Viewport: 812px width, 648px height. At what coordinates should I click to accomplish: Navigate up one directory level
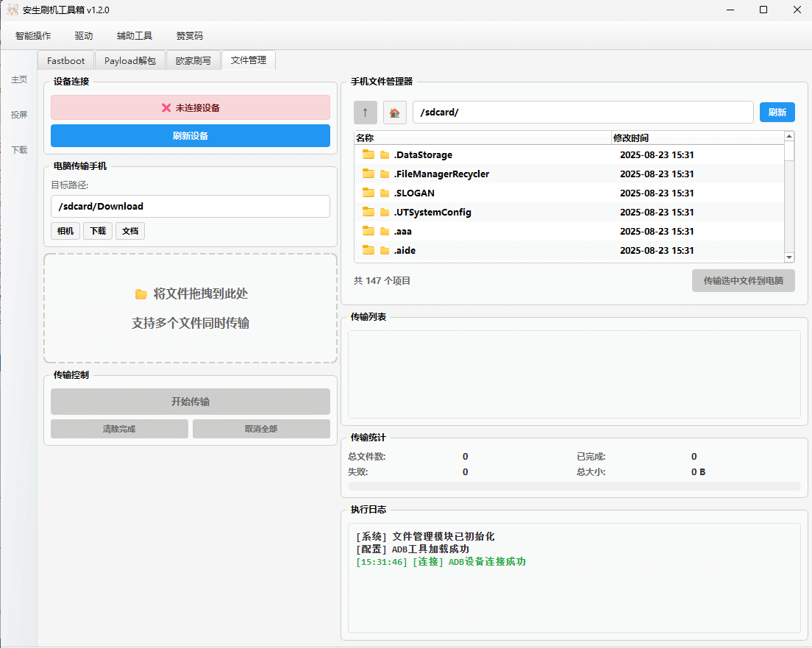click(x=365, y=112)
